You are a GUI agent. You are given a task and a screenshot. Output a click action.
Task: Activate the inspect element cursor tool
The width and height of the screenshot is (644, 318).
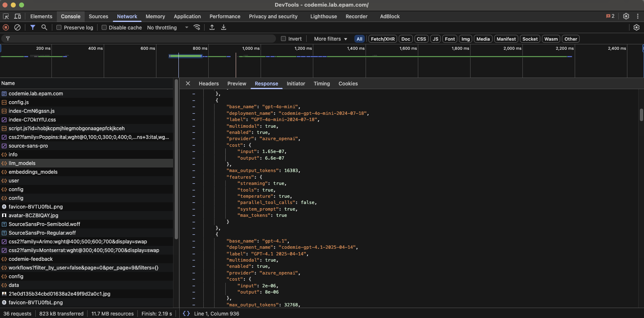pyautogui.click(x=6, y=16)
